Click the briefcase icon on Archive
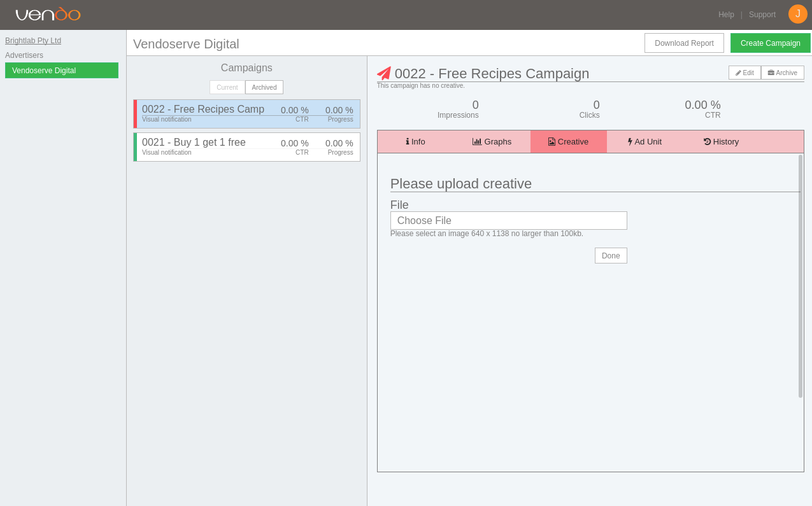812x506 pixels. click(x=771, y=73)
